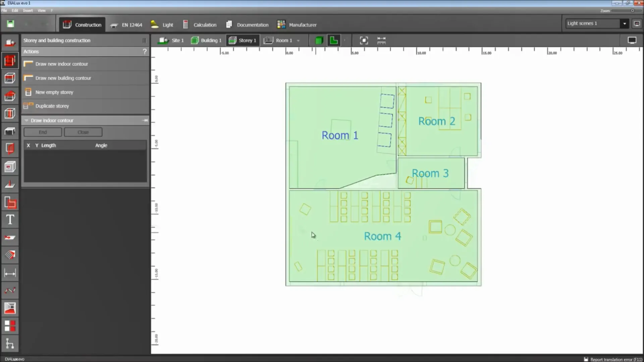Viewport: 644px width, 362px height.
Task: Open the Light scenes 1 dropdown
Action: pos(624,23)
